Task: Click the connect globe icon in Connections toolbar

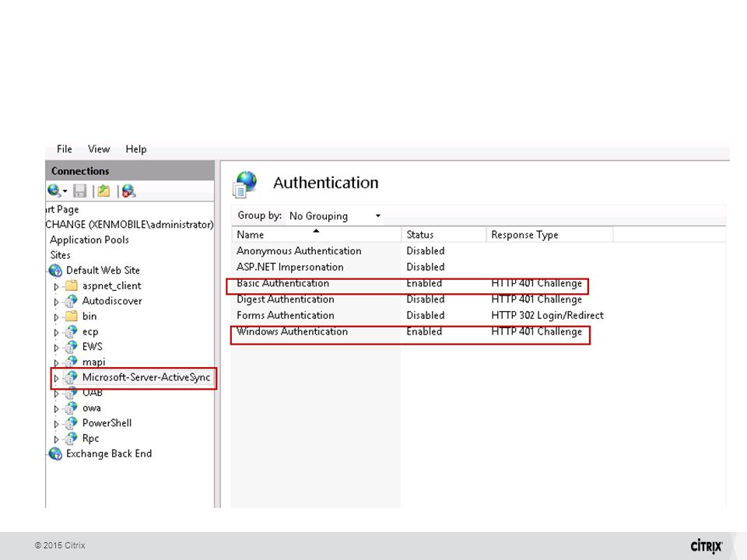Action: (x=54, y=191)
